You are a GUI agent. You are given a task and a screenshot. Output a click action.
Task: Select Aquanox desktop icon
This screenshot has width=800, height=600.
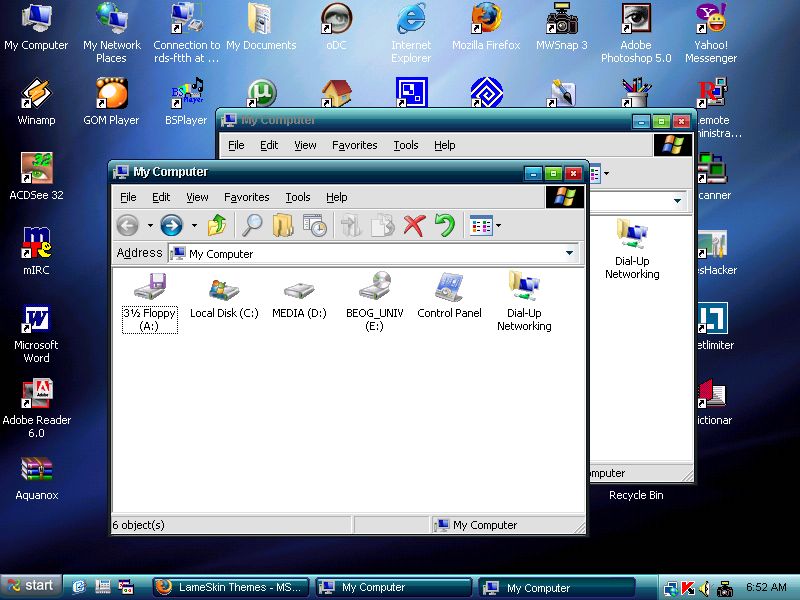tap(36, 479)
